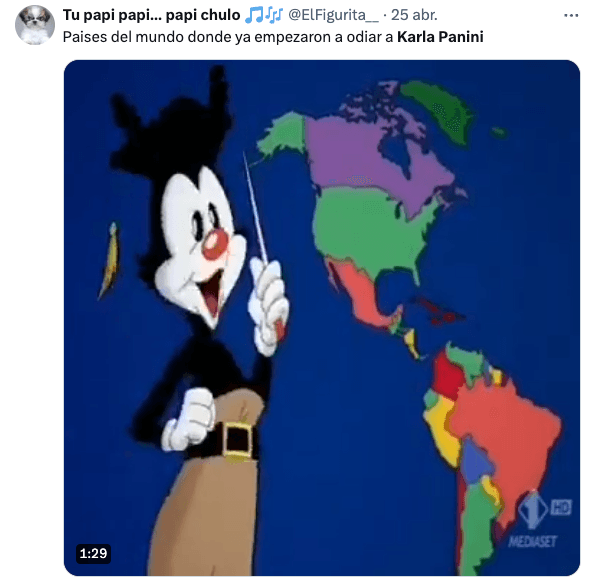Open the @ElFigurita__ handle link
The height and width of the screenshot is (588, 594).
click(333, 15)
